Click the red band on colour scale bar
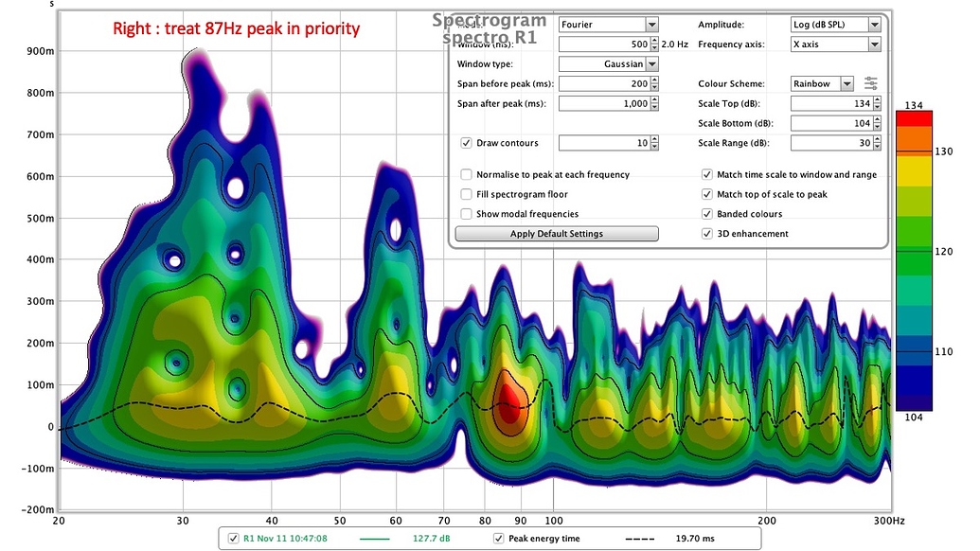Image resolution: width=980 pixels, height=551 pixels. pos(914,118)
